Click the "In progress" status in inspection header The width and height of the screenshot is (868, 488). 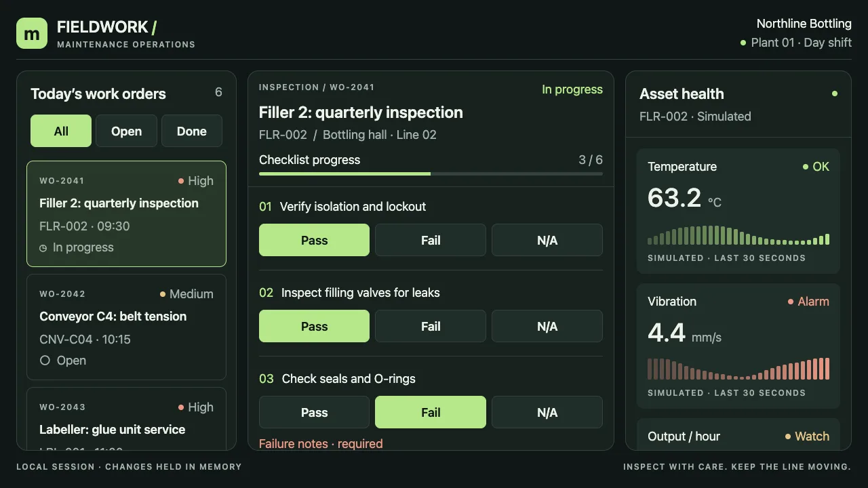coord(572,89)
